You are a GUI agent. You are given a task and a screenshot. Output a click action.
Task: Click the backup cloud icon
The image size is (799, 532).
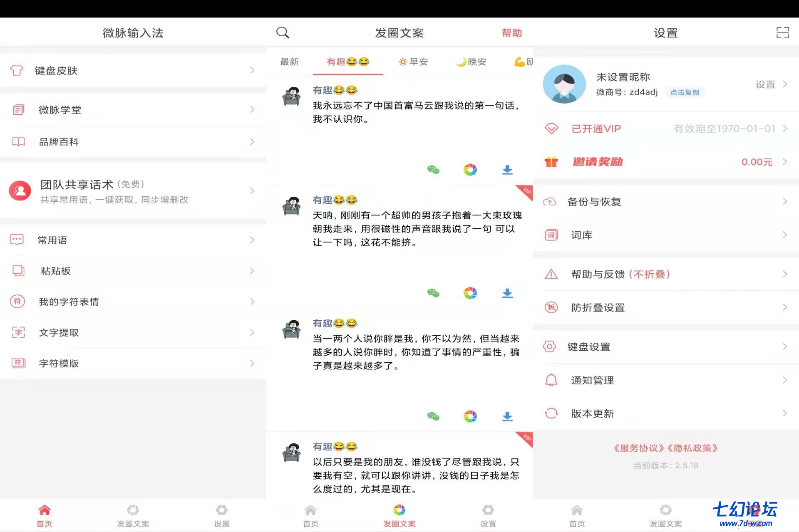[549, 202]
